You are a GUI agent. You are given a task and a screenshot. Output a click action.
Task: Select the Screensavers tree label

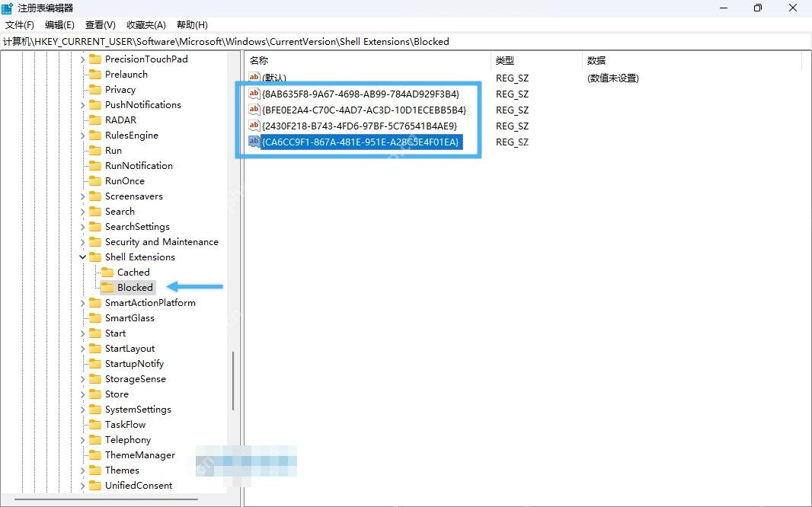[x=133, y=196]
